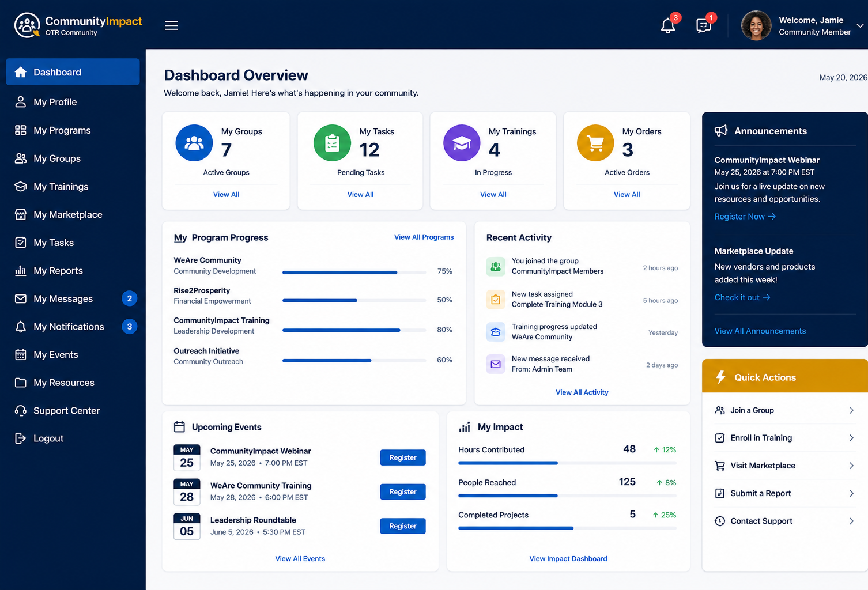Expand the Join a Group chevron
The image size is (868, 590).
click(851, 410)
